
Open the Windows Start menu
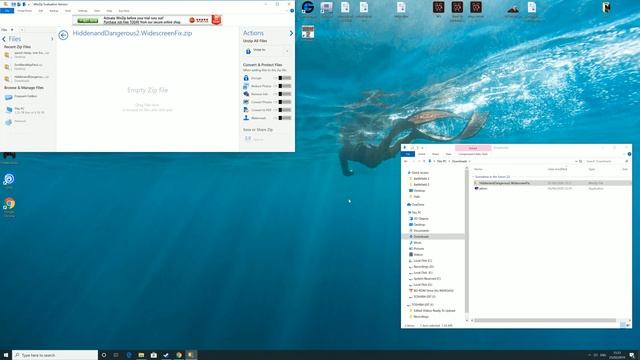[x=6, y=355]
